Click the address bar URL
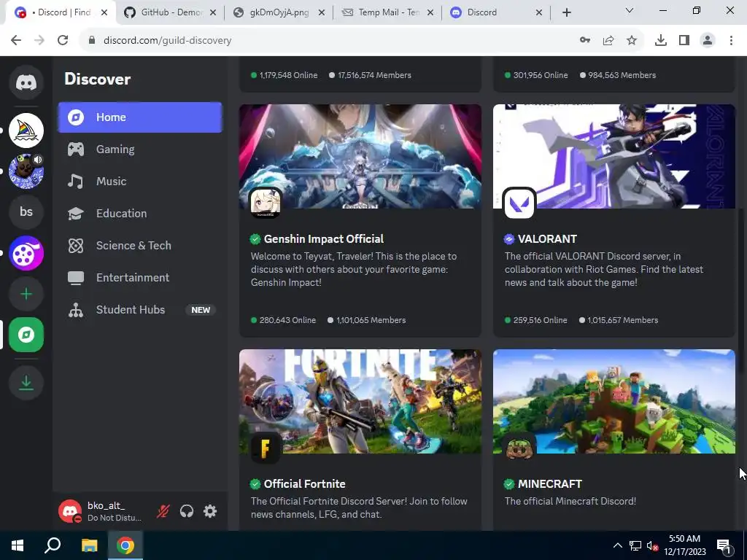The width and height of the screenshot is (747, 560). pos(167,41)
